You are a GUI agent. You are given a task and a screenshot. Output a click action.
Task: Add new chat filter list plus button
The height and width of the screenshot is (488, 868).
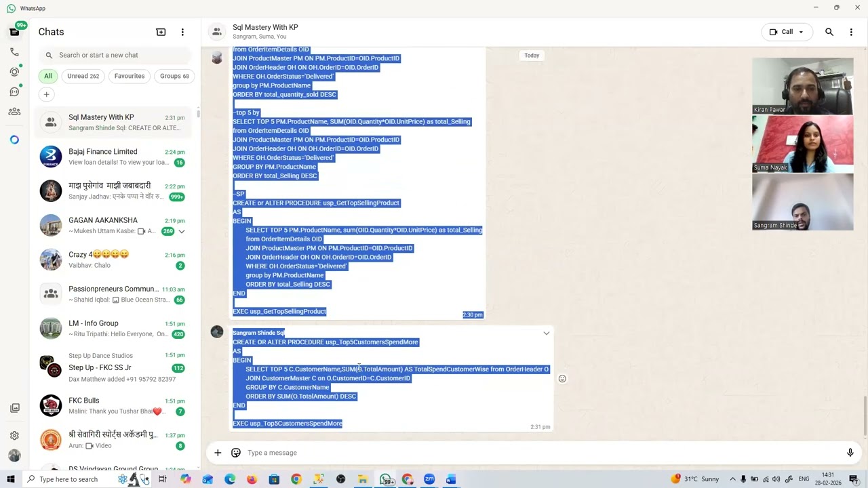[47, 94]
